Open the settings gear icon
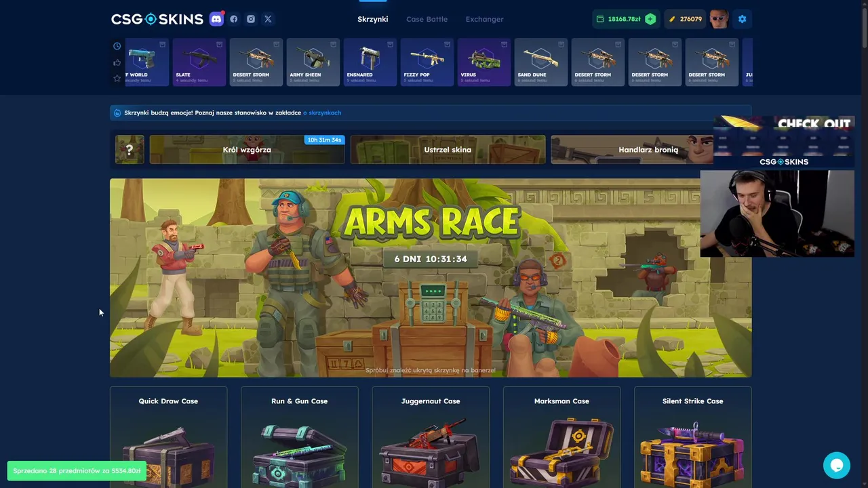The width and height of the screenshot is (868, 488). pos(742,19)
